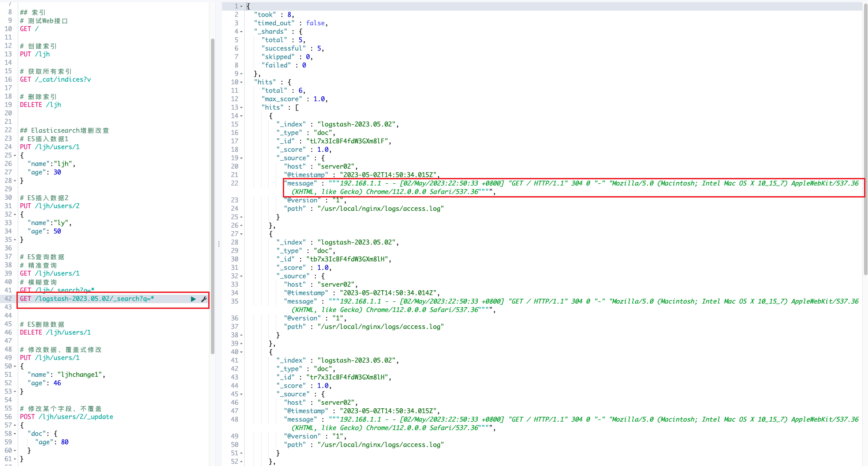The image size is (868, 466).
Task: Click the "age": 46 value line
Action: click(x=44, y=383)
